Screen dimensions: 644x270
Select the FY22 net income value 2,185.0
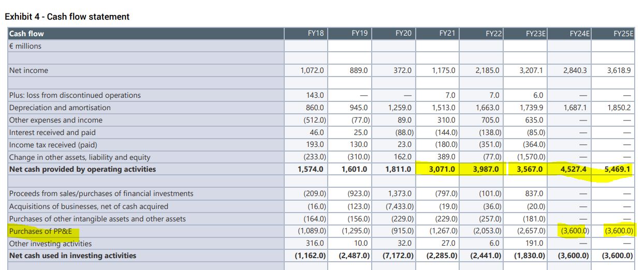(x=487, y=70)
